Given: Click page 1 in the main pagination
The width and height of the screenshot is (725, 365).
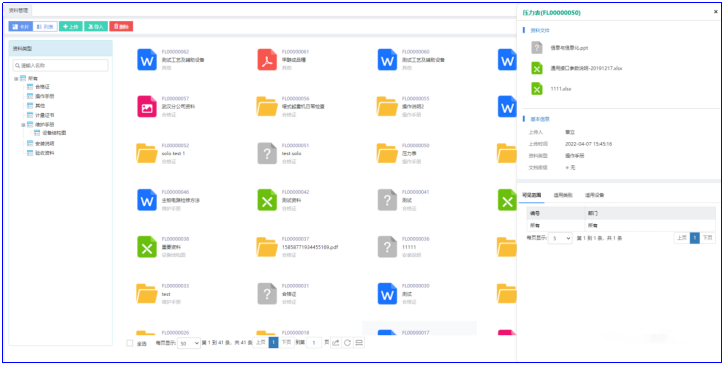Looking at the screenshot, I should 273,342.
